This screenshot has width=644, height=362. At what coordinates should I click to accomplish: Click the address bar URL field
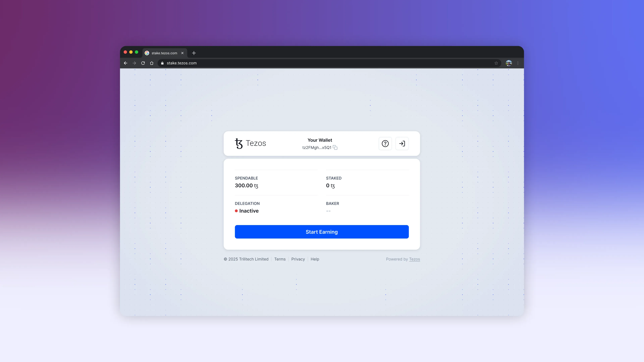(x=329, y=63)
